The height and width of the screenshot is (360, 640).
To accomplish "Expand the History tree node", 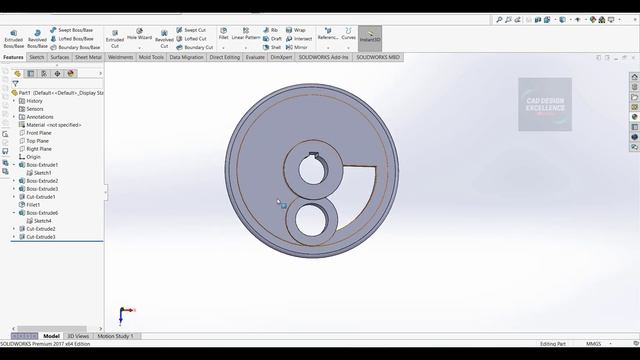I will click(14, 101).
